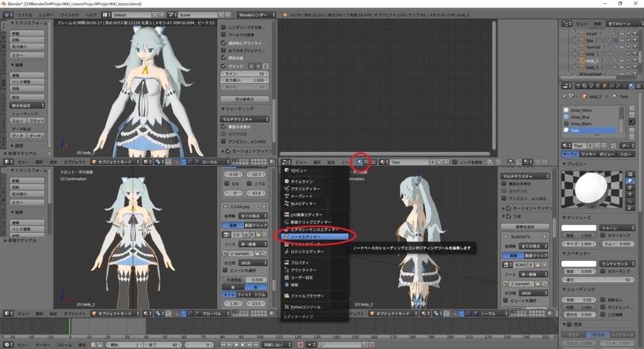Click the viewport shading sphere in top 3D view header
Image resolution: width=644 pixels, height=349 pixels.
point(147,162)
